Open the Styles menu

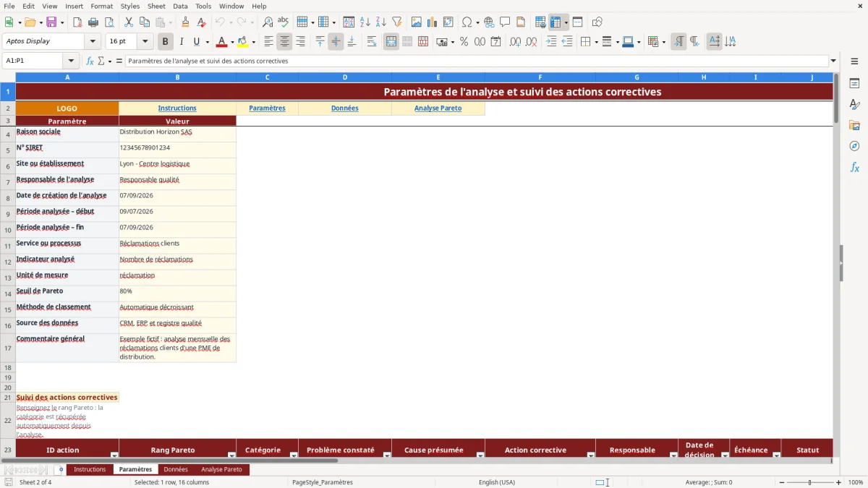point(130,6)
